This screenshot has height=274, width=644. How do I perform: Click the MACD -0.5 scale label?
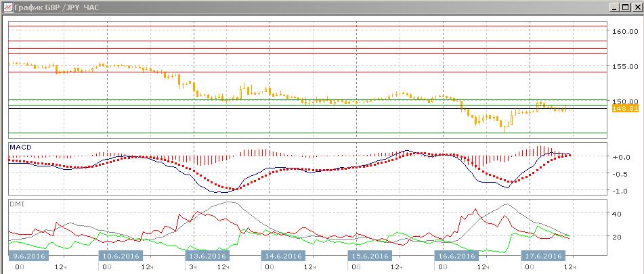(x=622, y=173)
